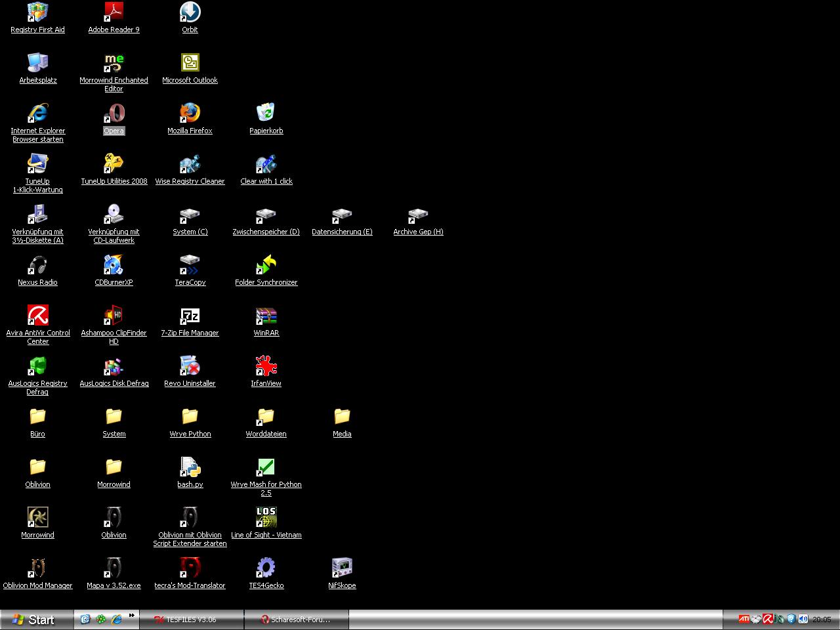Image resolution: width=840 pixels, height=630 pixels.
Task: Select the Wrye Python folder
Action: tap(190, 417)
